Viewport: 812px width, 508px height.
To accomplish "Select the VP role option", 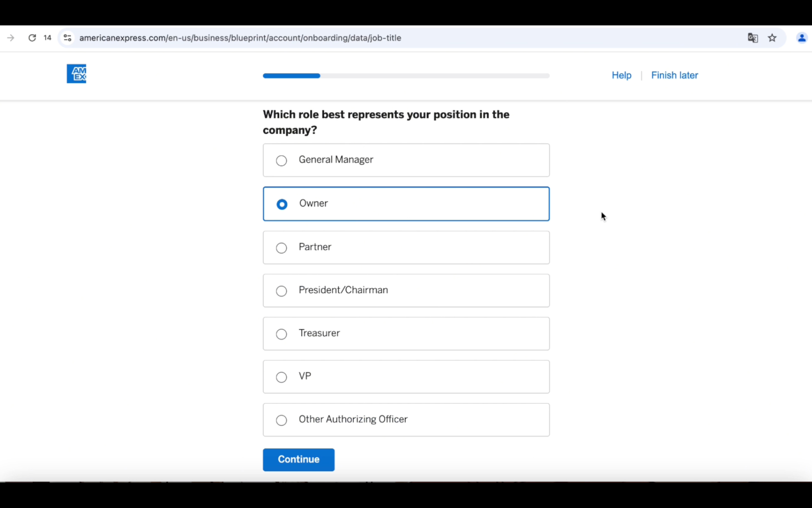I will point(281,377).
